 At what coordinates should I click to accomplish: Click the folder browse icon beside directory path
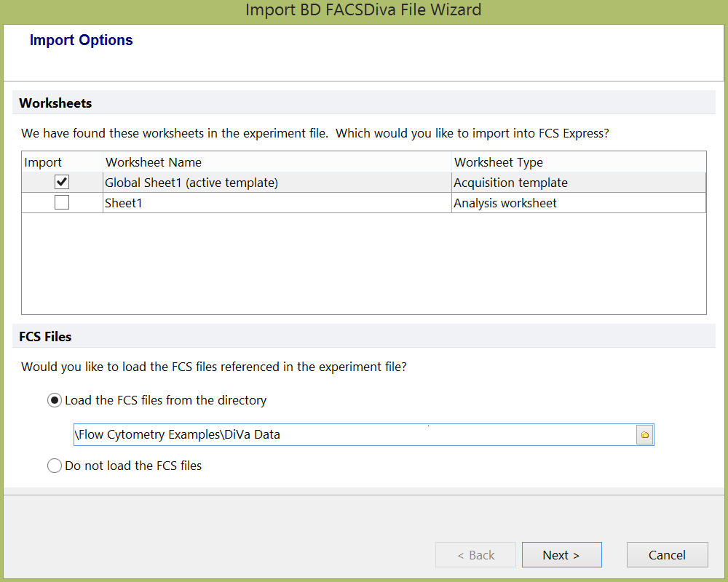coord(645,435)
